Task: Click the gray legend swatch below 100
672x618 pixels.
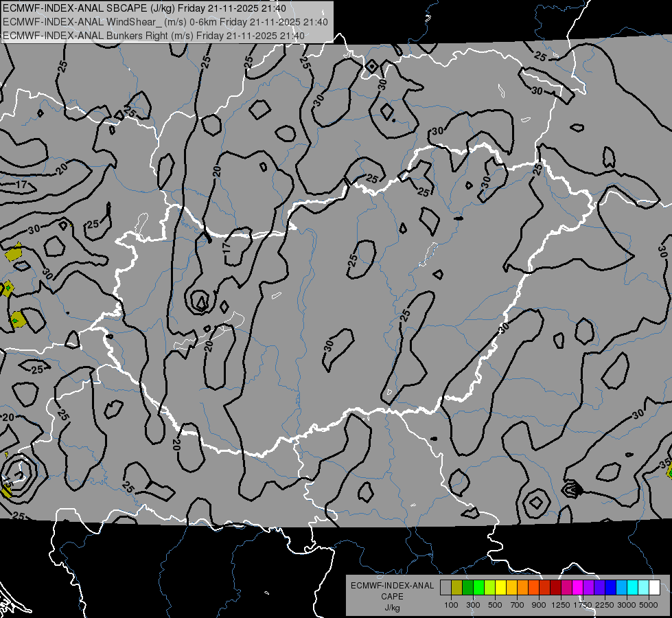Action: [x=445, y=588]
